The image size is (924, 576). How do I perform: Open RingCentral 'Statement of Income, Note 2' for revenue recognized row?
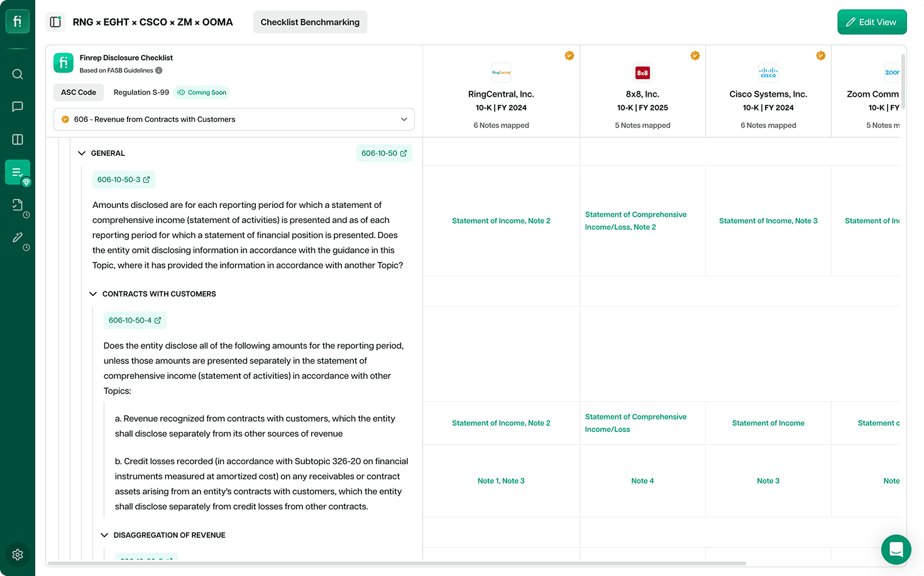point(501,423)
